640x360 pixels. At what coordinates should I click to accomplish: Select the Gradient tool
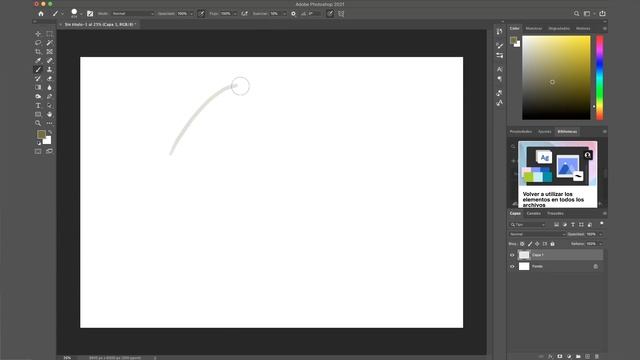pos(38,87)
